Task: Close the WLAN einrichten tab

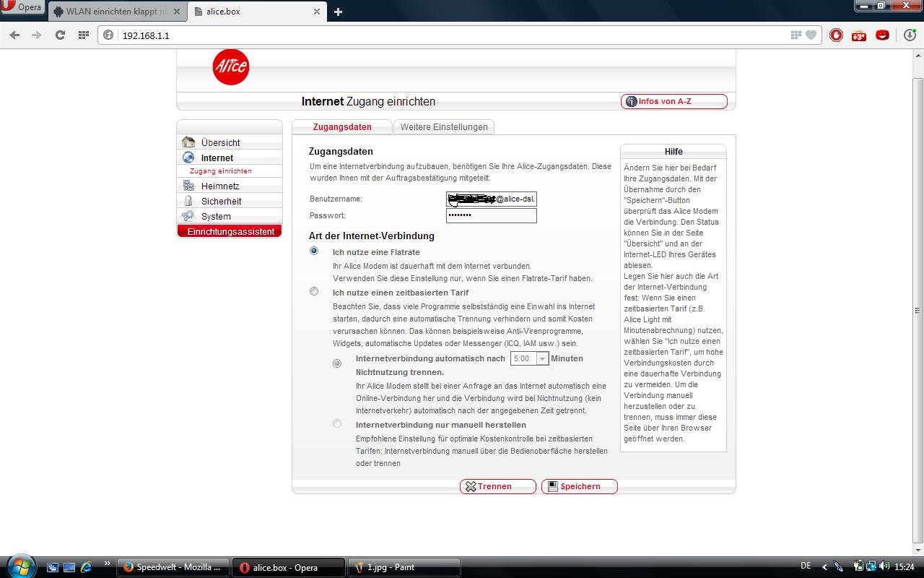Action: [177, 12]
